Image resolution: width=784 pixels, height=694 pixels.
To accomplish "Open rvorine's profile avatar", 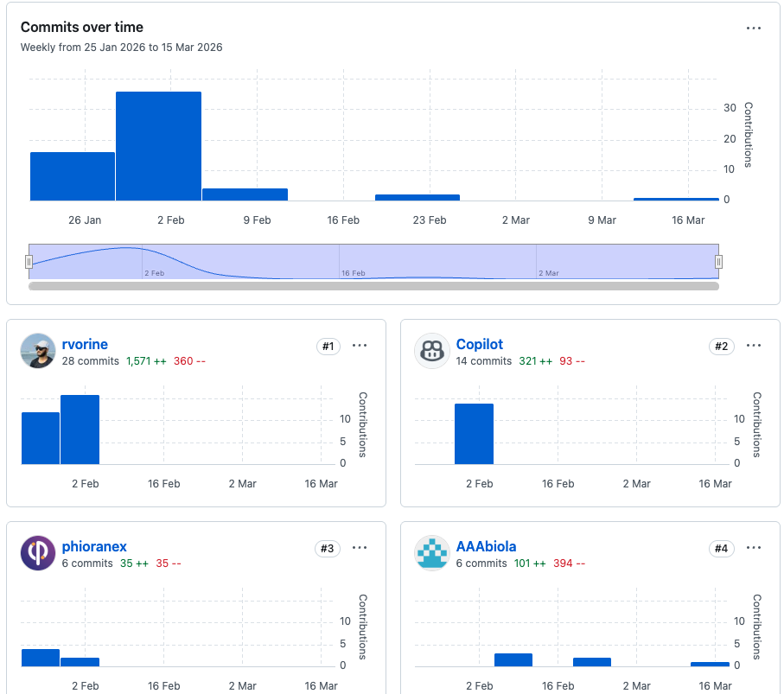I will tap(37, 351).
